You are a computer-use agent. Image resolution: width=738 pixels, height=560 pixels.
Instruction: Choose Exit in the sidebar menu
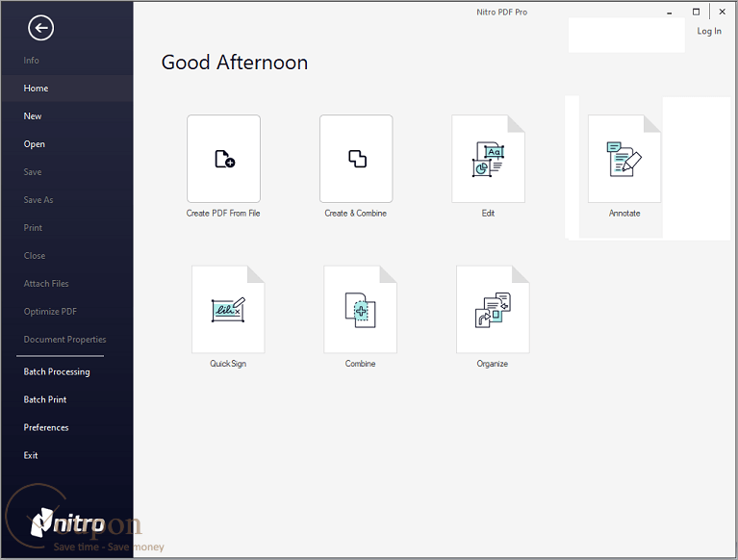coord(31,455)
